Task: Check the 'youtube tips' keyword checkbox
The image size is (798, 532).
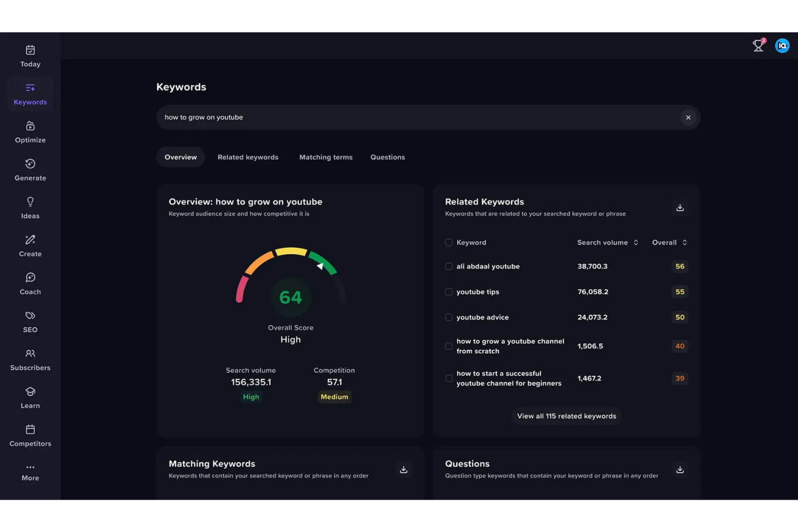Action: [x=449, y=292]
